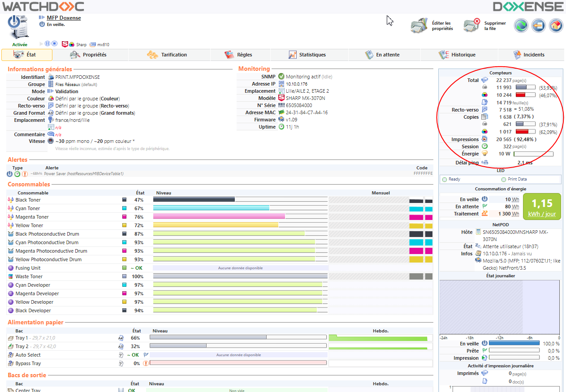Click the Print Data LED indicator

coord(504,179)
